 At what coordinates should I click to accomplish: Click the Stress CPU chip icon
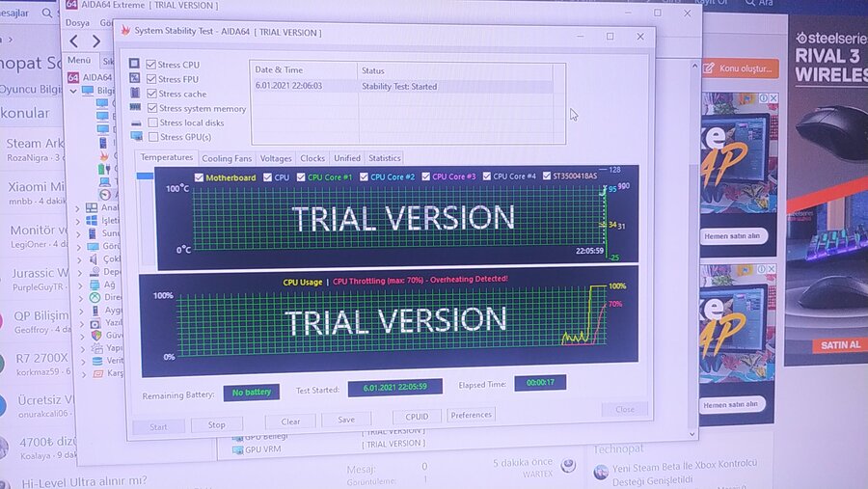(x=134, y=64)
